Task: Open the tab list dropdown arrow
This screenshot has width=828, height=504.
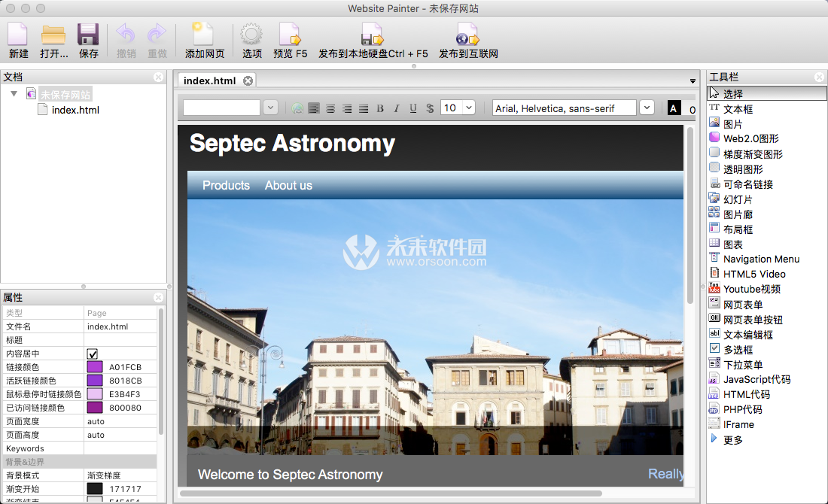Action: pos(693,80)
